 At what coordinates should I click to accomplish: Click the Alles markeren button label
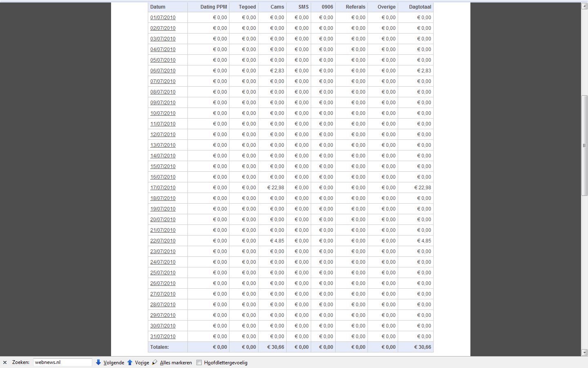point(176,363)
